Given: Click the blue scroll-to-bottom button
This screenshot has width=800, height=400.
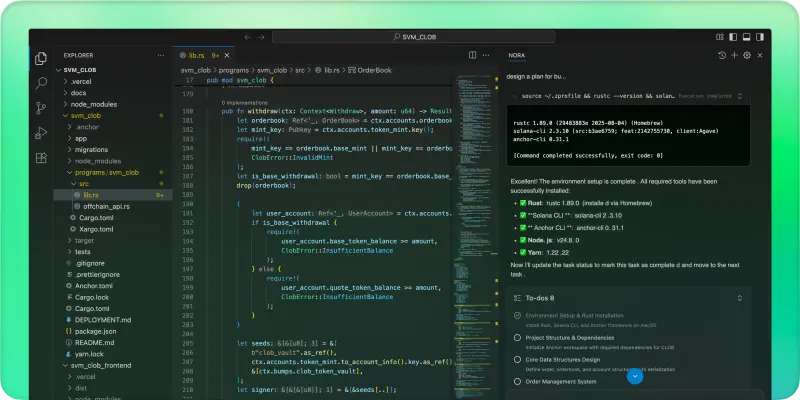Looking at the screenshot, I should pos(633,378).
